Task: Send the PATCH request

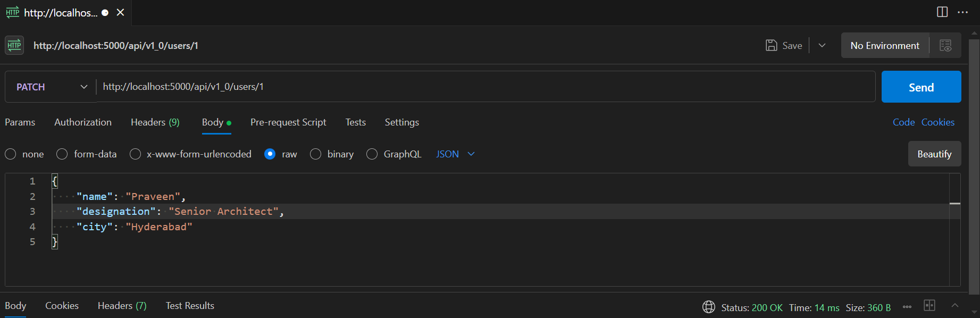Action: 921,87
